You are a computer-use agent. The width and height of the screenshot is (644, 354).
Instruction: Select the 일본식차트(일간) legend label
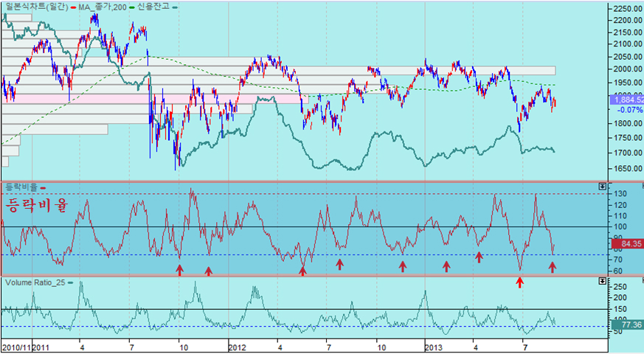point(34,7)
